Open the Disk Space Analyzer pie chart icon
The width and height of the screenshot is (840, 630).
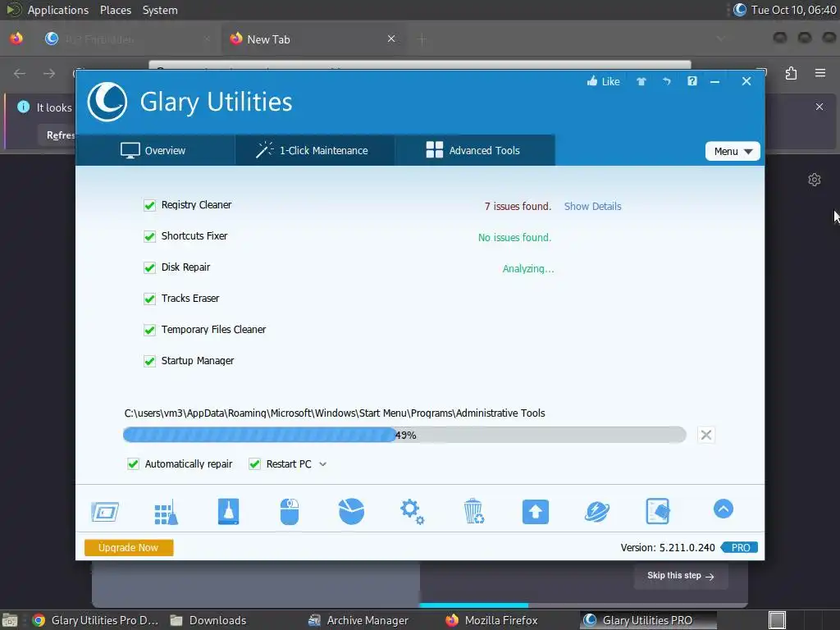click(351, 511)
